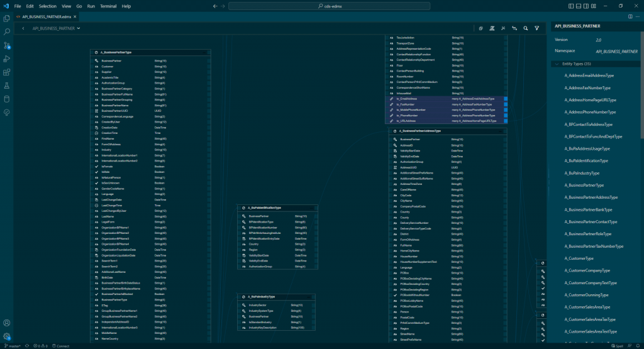Viewport: 644px width, 349px height.
Task: Click the BusinessPartnerUUID property row
Action: point(150,111)
